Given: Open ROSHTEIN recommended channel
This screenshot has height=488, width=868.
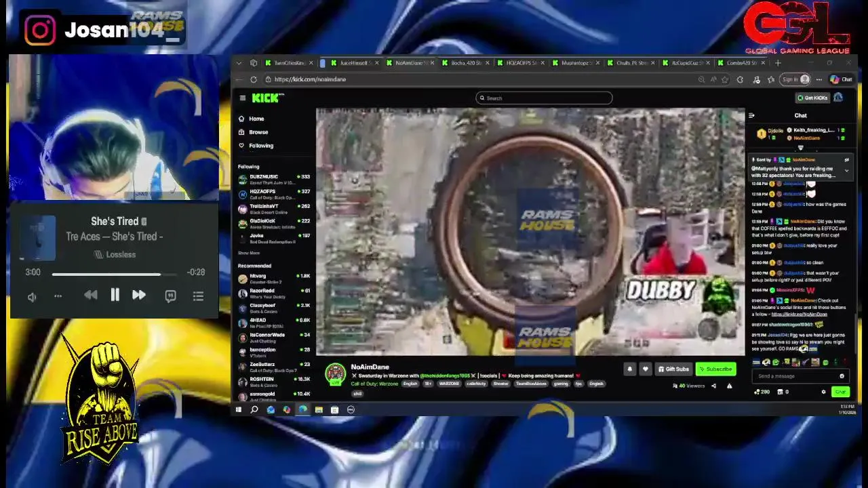Looking at the screenshot, I should [274, 382].
